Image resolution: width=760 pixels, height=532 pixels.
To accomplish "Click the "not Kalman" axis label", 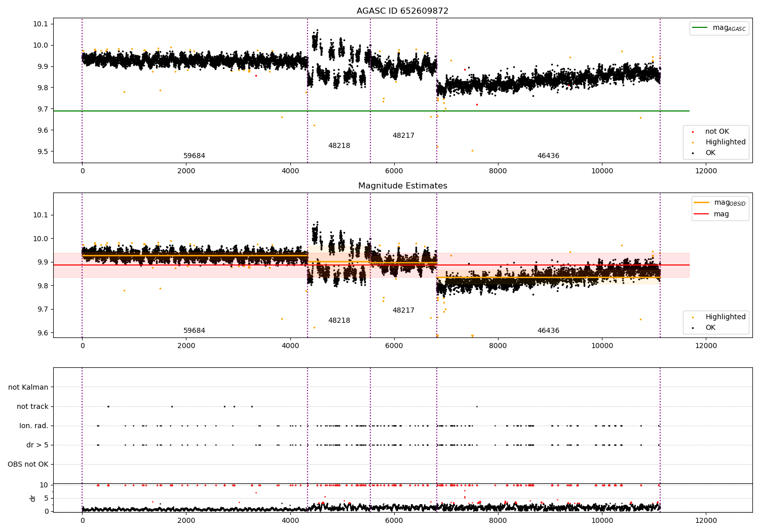I will (28, 387).
